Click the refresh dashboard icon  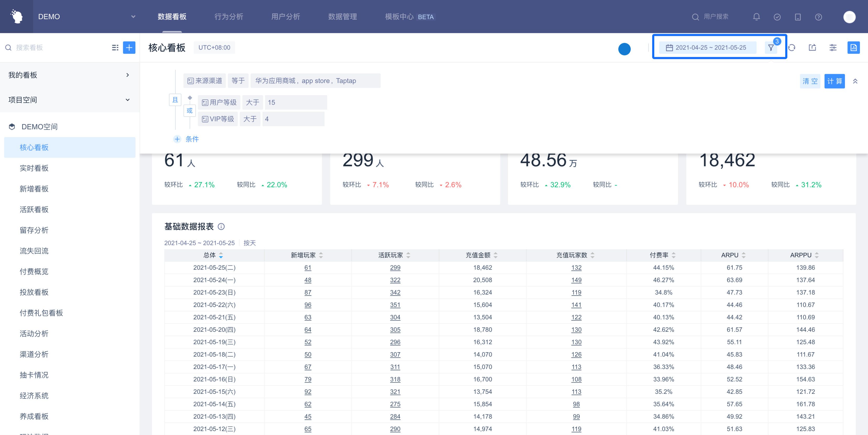point(792,47)
